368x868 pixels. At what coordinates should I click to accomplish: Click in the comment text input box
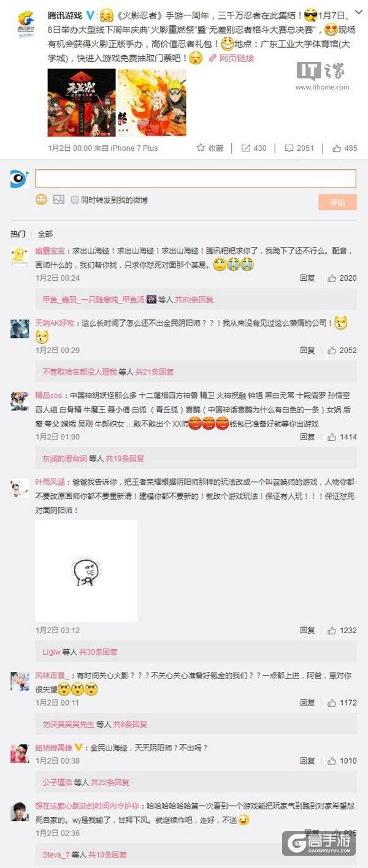[196, 178]
